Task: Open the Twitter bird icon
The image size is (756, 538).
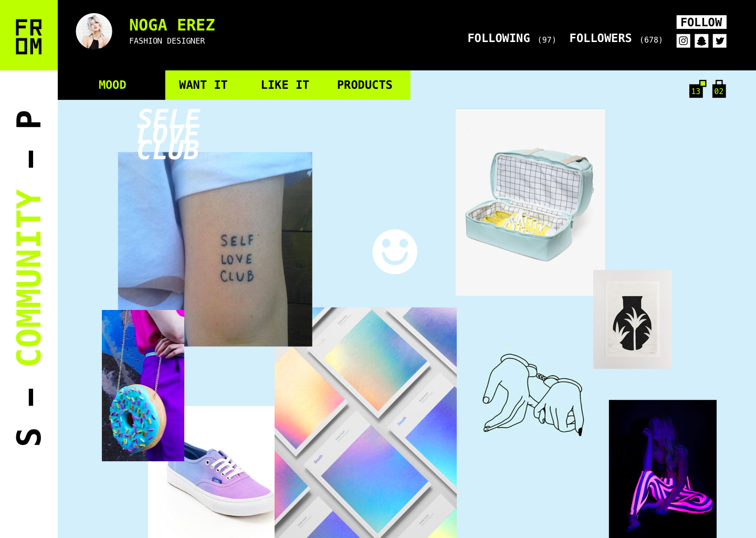Action: [720, 41]
